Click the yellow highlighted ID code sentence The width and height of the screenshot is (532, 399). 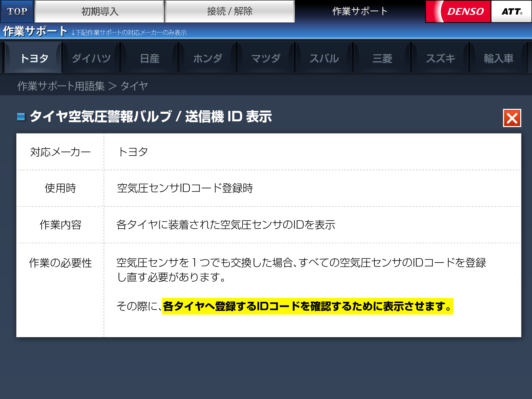[307, 306]
